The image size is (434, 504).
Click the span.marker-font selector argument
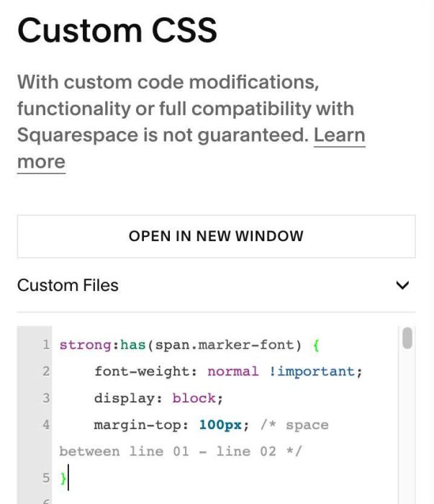pos(225,345)
